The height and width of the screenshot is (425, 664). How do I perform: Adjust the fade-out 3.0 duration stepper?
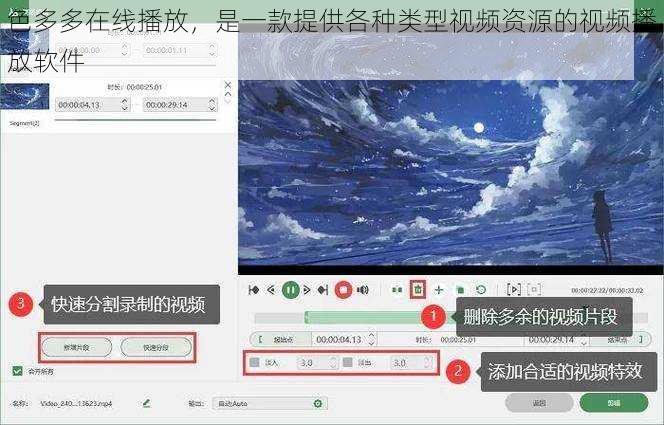(x=427, y=362)
